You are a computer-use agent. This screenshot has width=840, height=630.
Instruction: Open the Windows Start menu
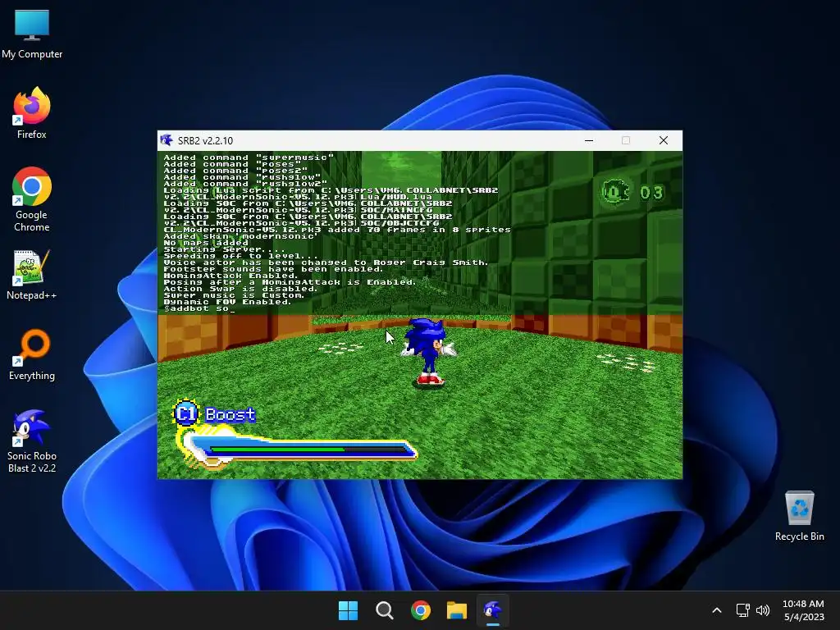[x=348, y=610]
